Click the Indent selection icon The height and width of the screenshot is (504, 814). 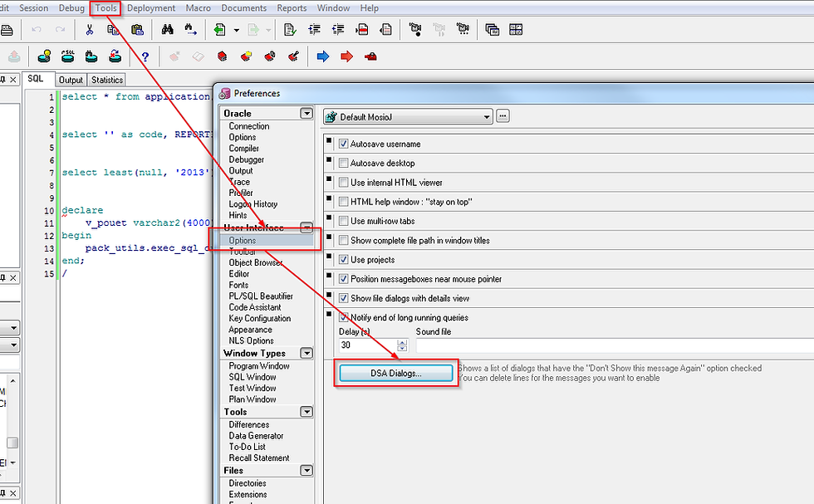pyautogui.click(x=314, y=30)
